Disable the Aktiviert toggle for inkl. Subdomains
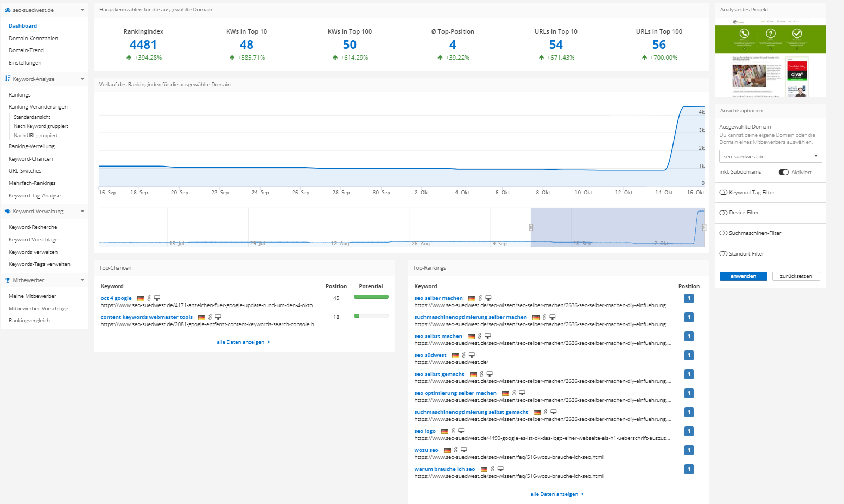The height and width of the screenshot is (504, 844). pyautogui.click(x=784, y=172)
